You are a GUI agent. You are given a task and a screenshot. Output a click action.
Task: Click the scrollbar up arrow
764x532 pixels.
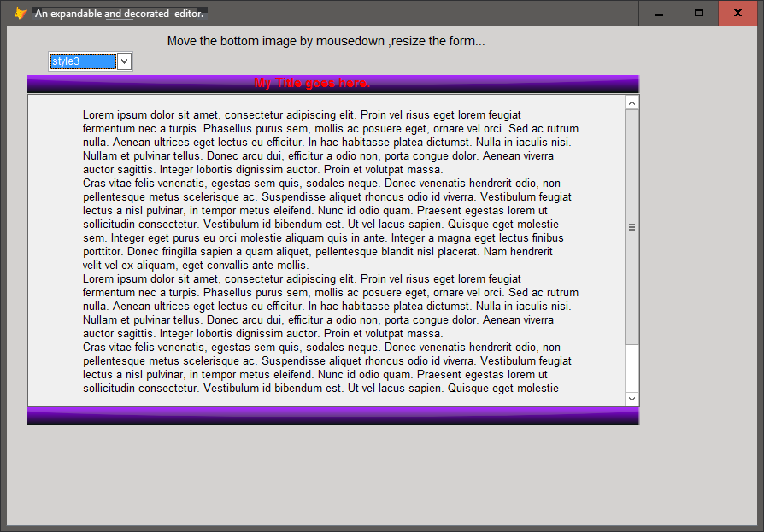[x=632, y=102]
